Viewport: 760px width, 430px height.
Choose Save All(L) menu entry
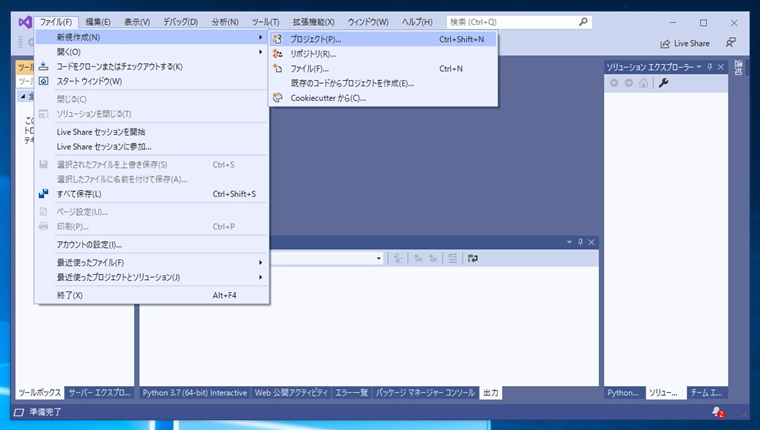151,194
